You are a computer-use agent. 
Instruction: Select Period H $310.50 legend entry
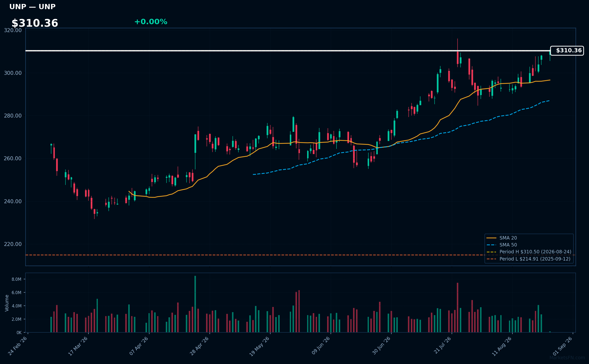[x=529, y=252]
